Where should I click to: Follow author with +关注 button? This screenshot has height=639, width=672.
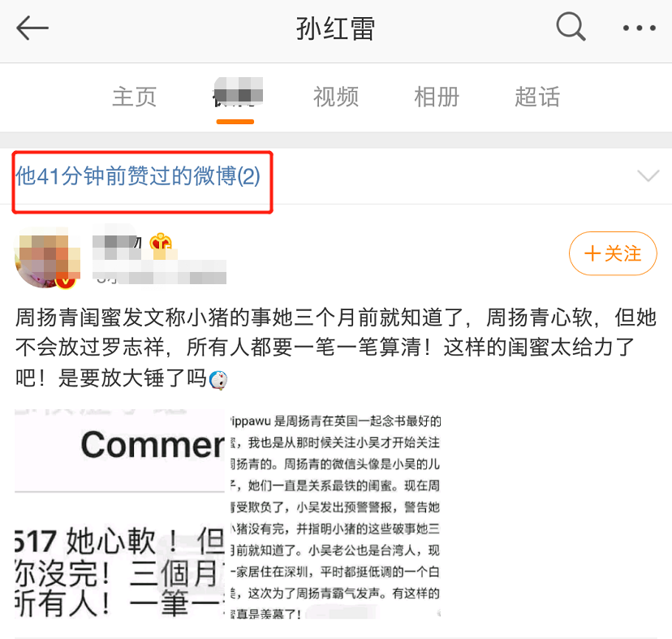point(613,253)
